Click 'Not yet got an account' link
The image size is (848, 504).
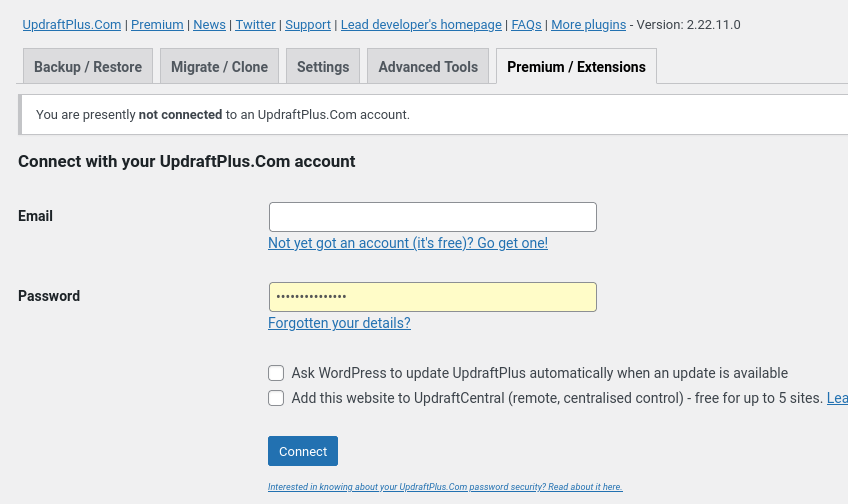[408, 243]
